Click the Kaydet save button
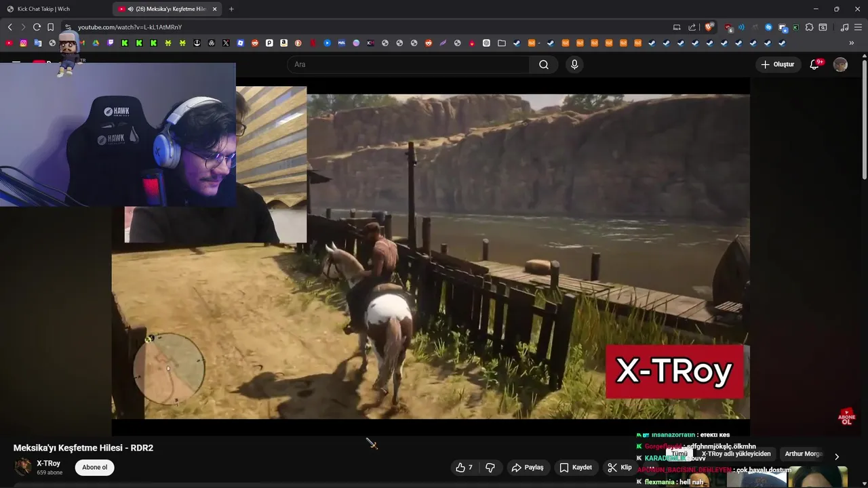The image size is (868, 488). pos(576,468)
